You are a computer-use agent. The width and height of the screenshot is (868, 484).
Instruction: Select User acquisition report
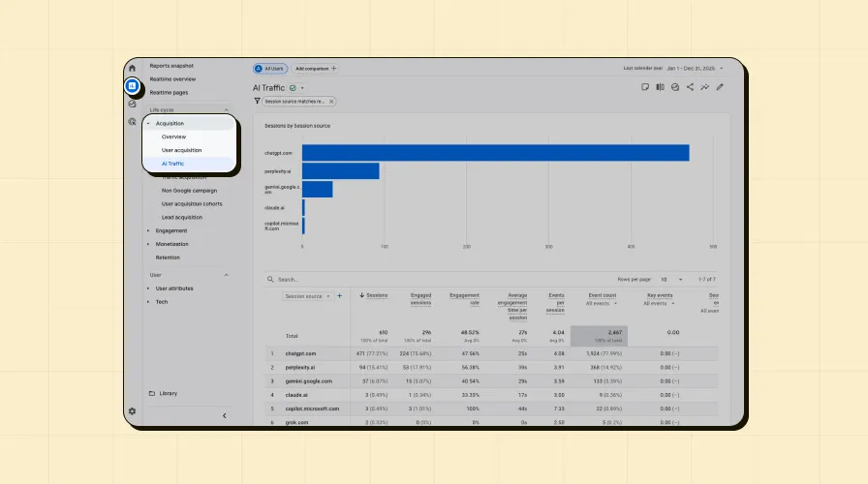click(x=181, y=150)
